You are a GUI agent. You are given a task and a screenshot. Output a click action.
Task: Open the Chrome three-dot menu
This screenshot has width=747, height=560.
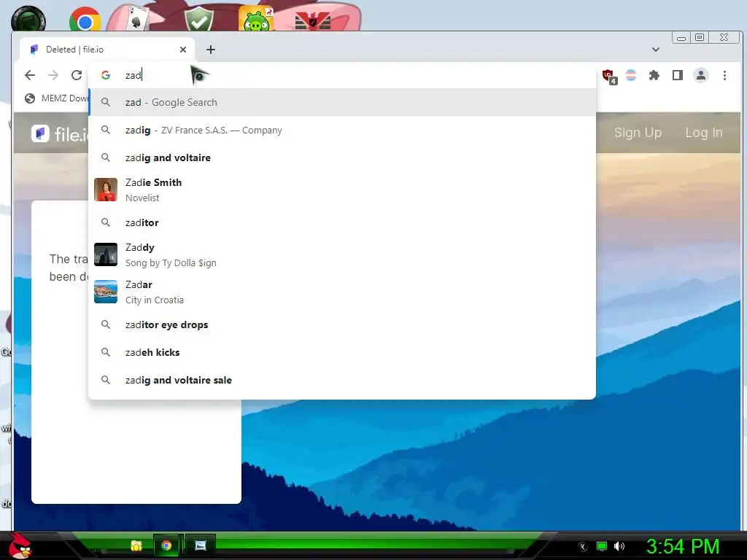724,75
